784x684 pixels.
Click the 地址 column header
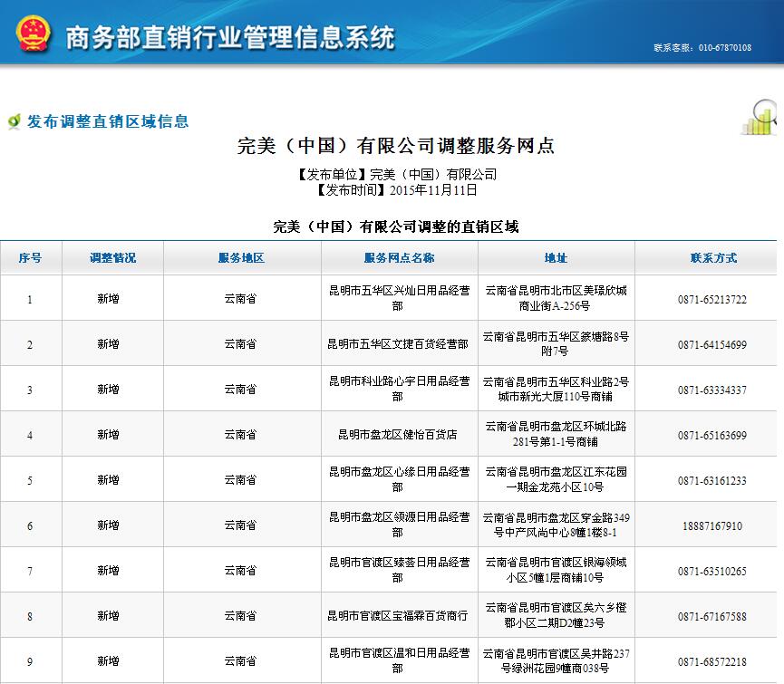[x=556, y=258]
